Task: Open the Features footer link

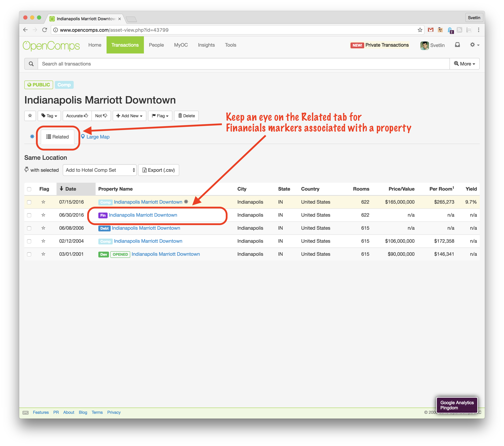Action: (x=41, y=412)
